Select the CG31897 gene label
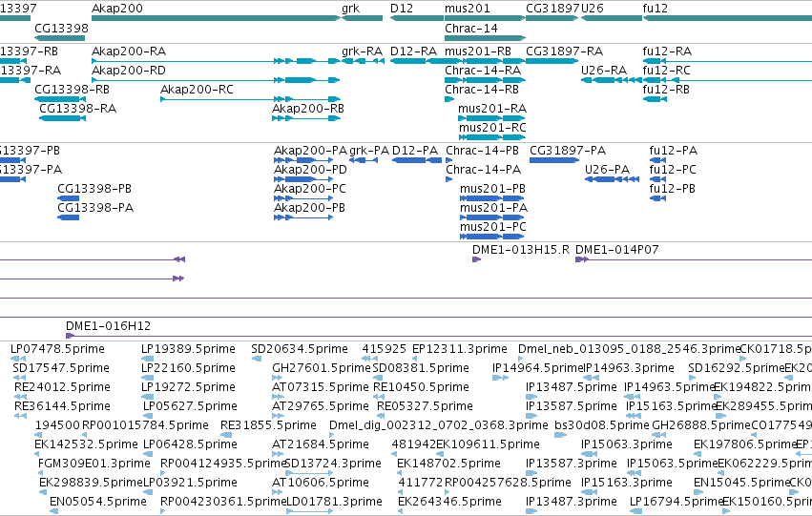The height and width of the screenshot is (516, 812). pos(553,9)
